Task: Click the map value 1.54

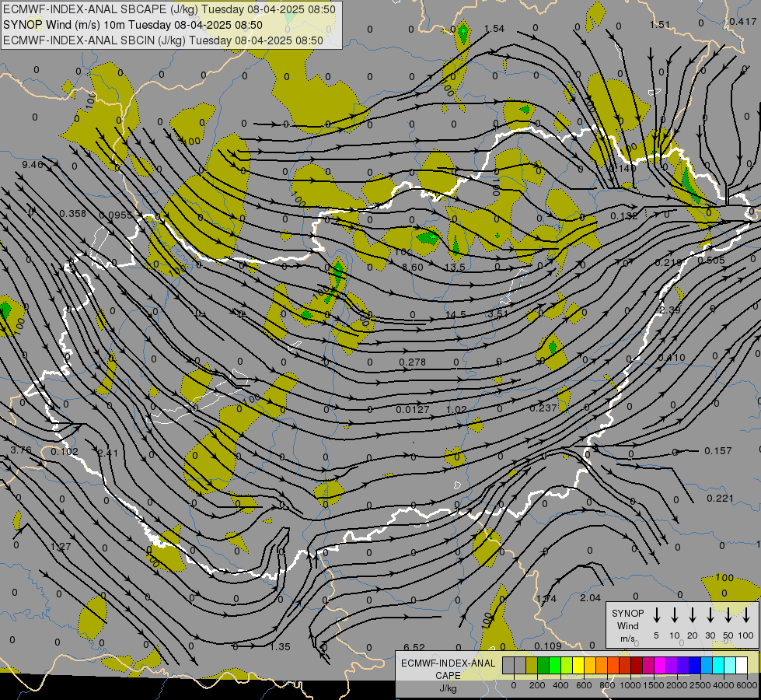Action: (x=494, y=29)
